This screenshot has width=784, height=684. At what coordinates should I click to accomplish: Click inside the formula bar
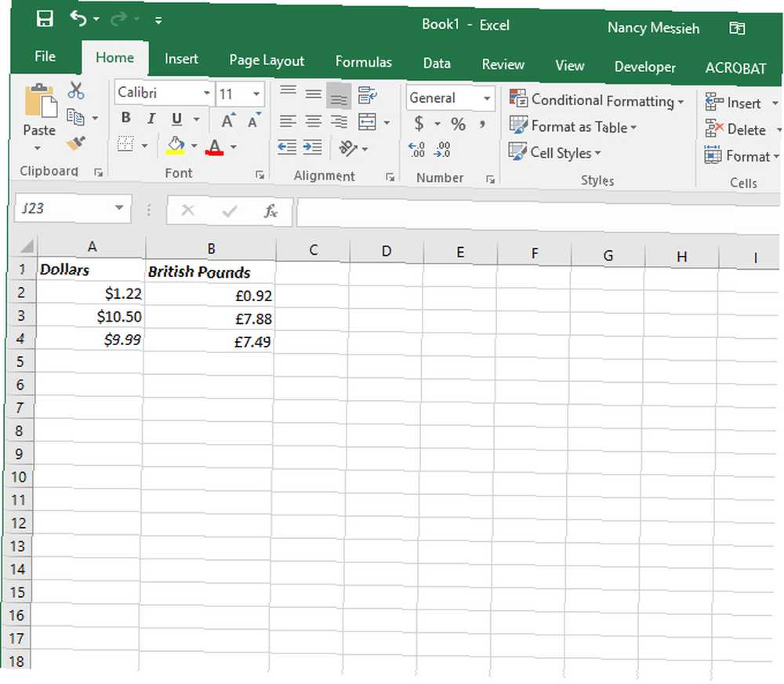(538, 214)
